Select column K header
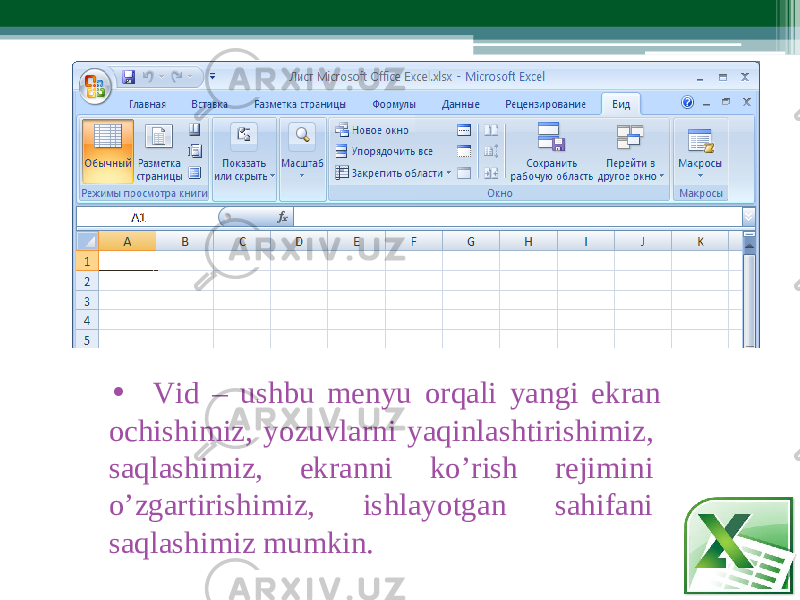The width and height of the screenshot is (800, 600). [x=700, y=241]
